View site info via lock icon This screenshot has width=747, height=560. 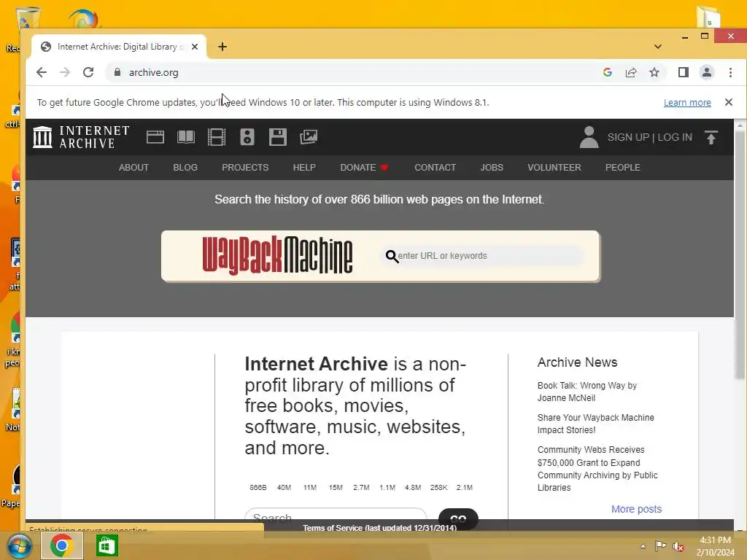pyautogui.click(x=117, y=72)
